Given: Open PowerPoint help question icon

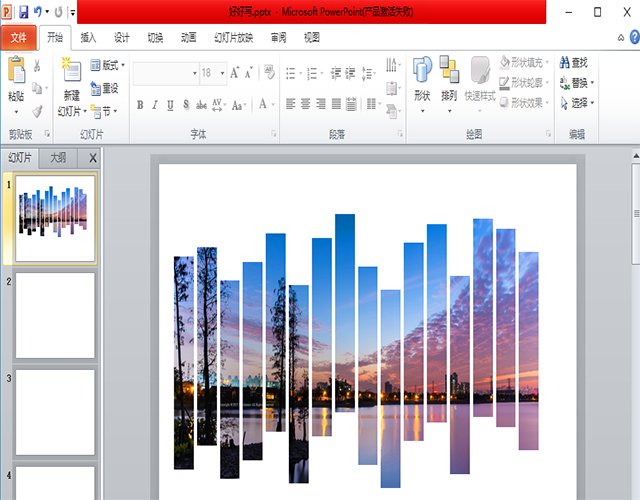Looking at the screenshot, I should coord(634,38).
